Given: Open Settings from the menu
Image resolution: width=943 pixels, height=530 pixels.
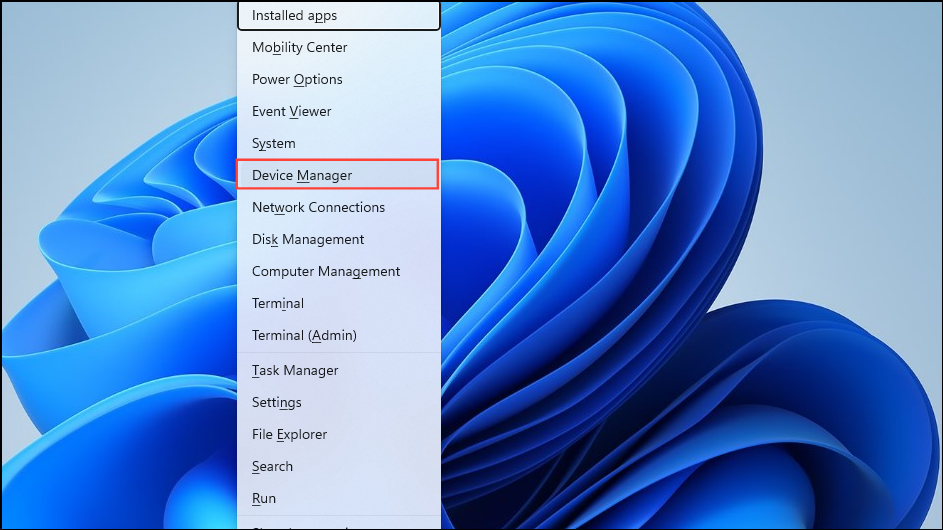Looking at the screenshot, I should 339,402.
